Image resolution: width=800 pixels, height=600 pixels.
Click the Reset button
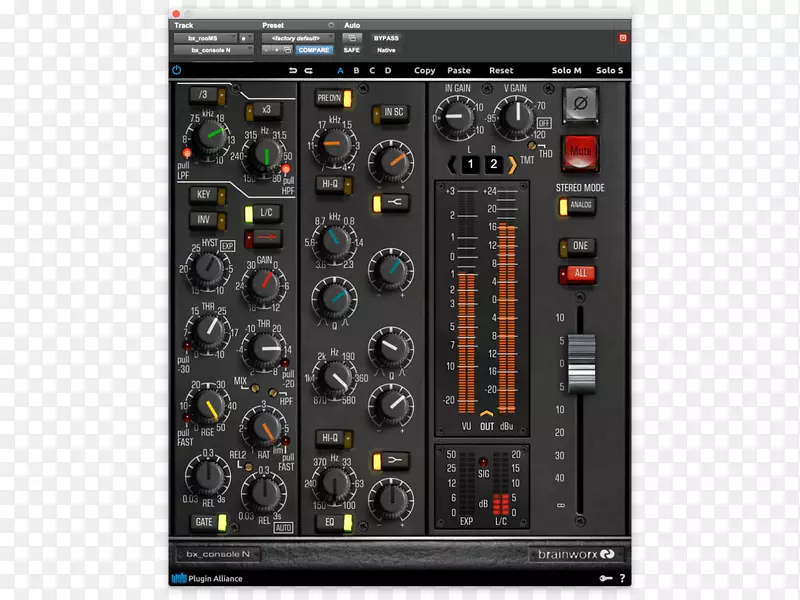[x=501, y=71]
